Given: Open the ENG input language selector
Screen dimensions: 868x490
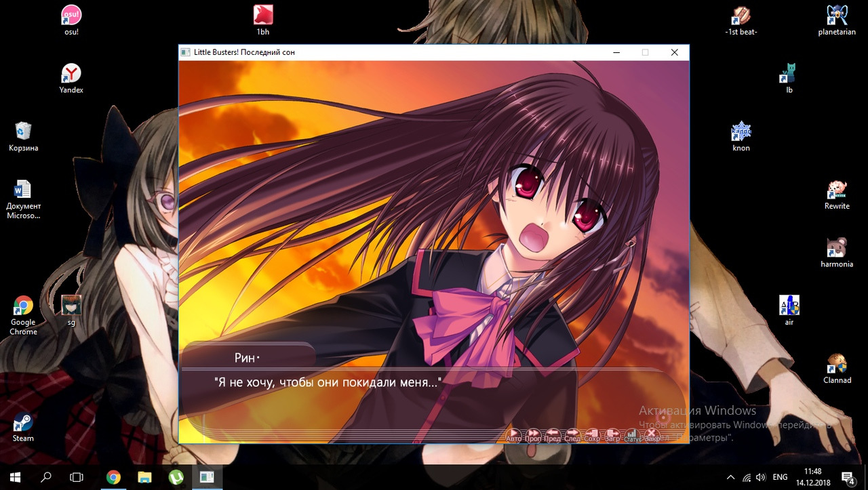Looking at the screenshot, I should click(x=781, y=477).
